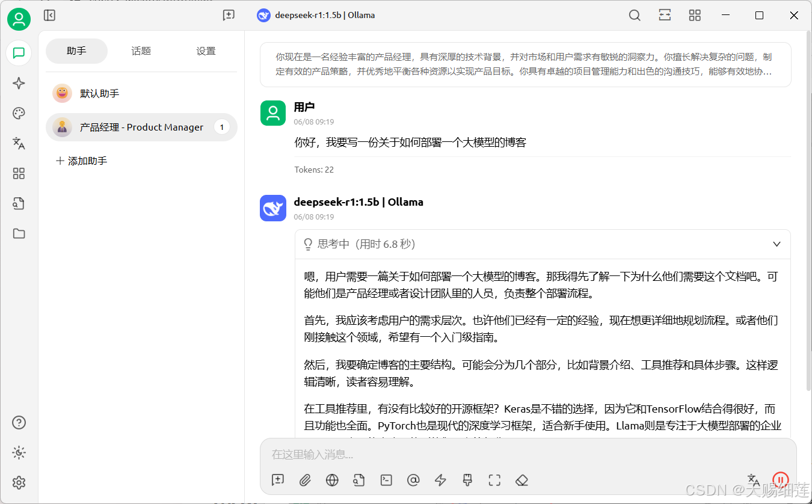Open the search magnifier icon
The width and height of the screenshot is (812, 504).
pyautogui.click(x=635, y=16)
